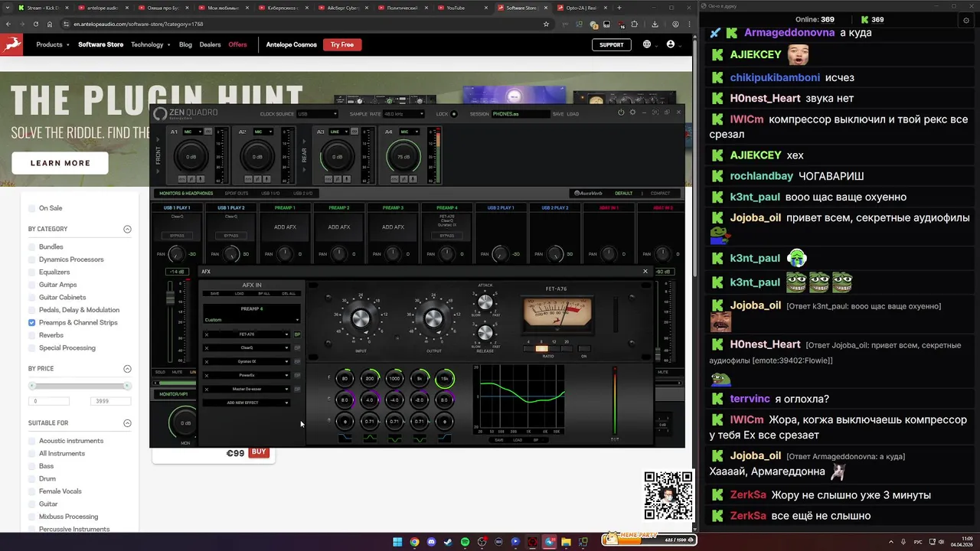Switch to USB 1 I/O tab
Viewport: 980px width, 551px height.
coord(270,194)
